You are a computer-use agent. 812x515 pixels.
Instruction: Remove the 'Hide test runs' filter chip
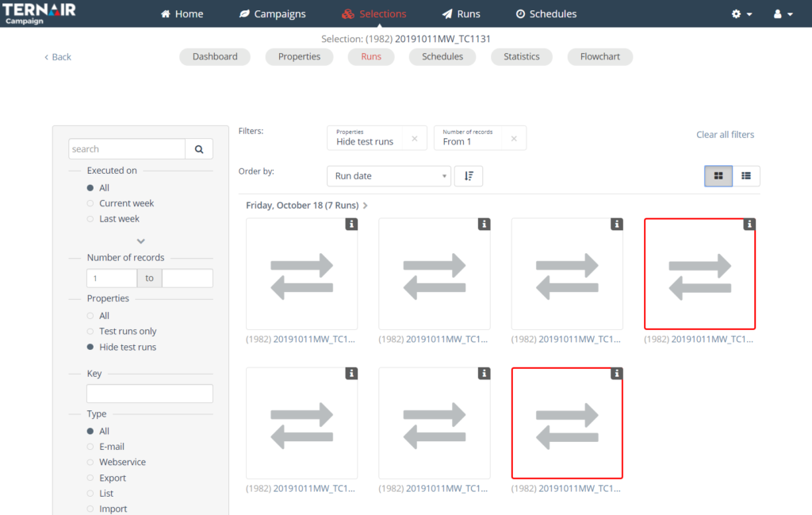pos(414,138)
